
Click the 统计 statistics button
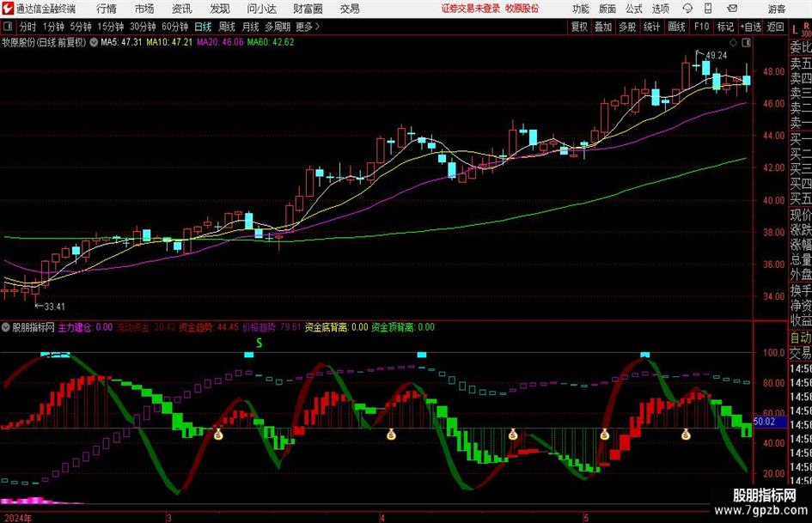[652, 27]
